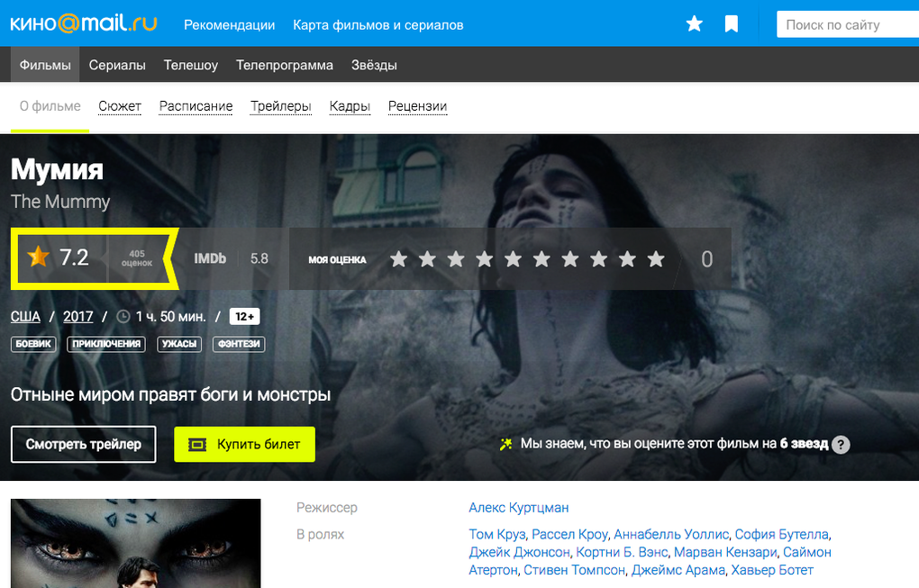Open Кортни Б. Вэнс actor page

pos(622,552)
